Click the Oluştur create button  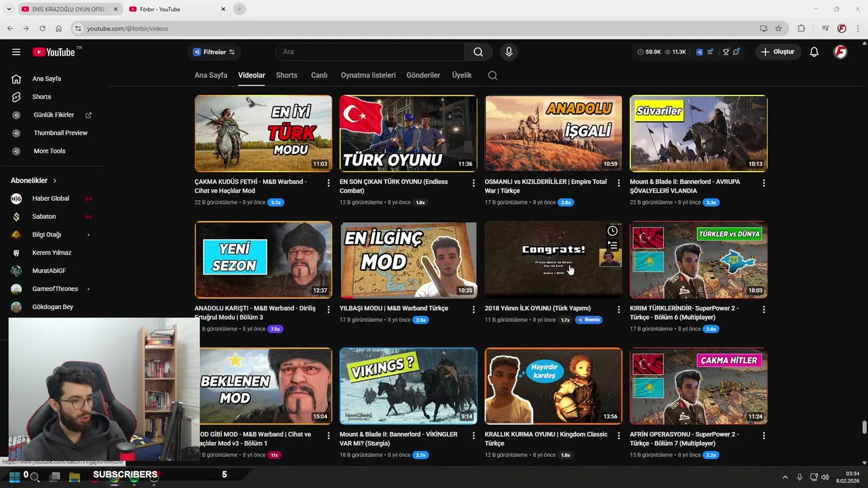point(778,52)
